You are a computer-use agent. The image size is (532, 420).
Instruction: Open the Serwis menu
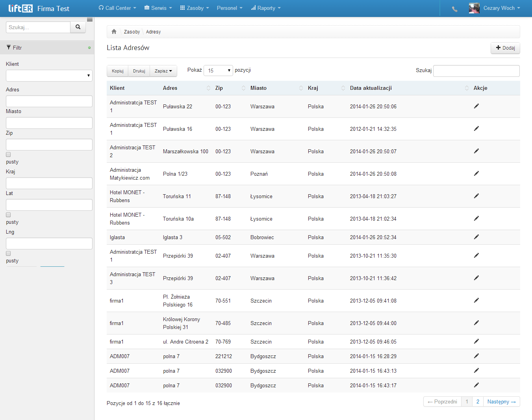coord(158,8)
